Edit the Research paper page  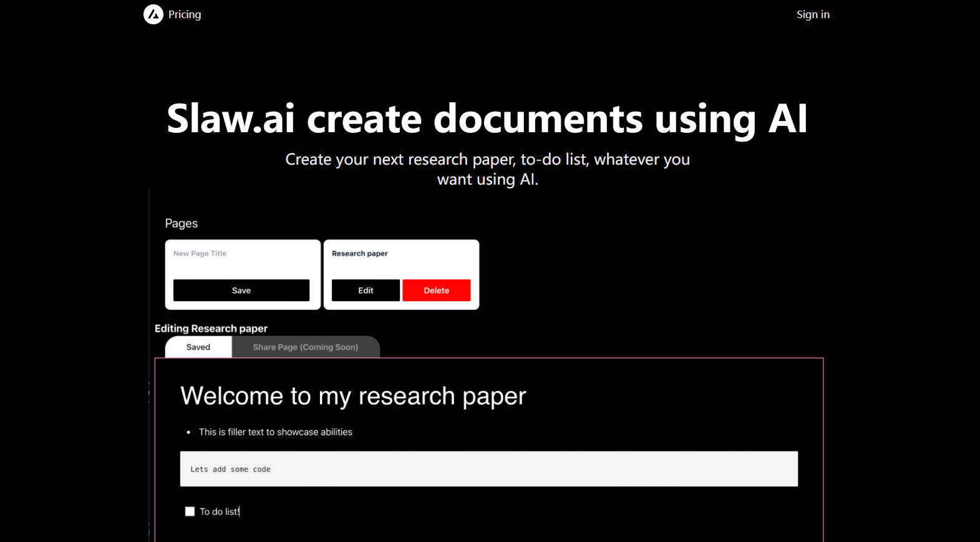click(x=366, y=291)
